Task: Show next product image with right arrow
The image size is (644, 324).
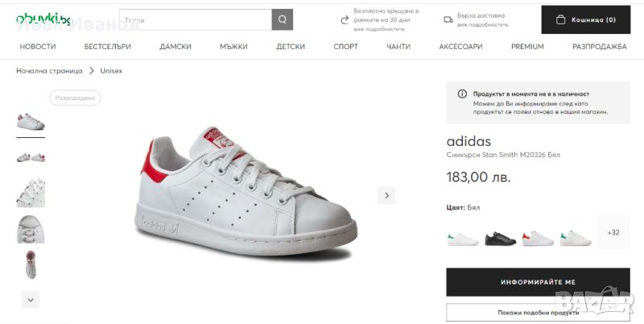Action: pyautogui.click(x=386, y=195)
